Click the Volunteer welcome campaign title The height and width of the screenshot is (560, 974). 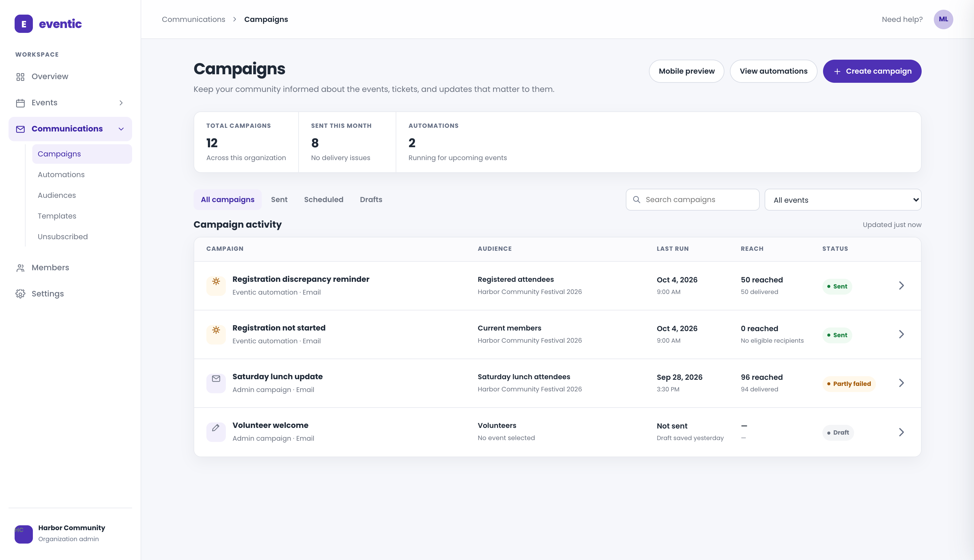270,425
